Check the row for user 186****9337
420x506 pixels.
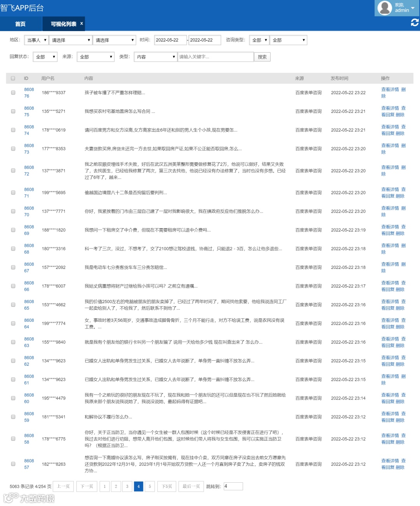click(13, 93)
